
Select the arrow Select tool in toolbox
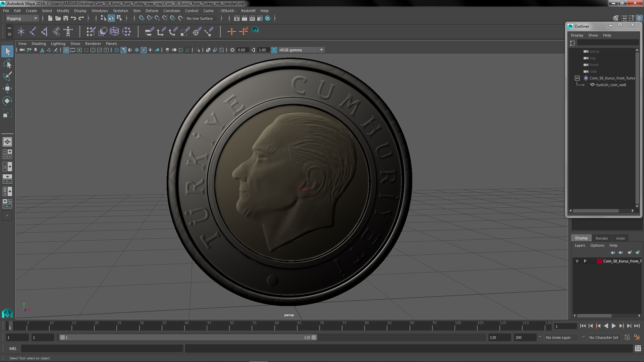click(x=7, y=51)
